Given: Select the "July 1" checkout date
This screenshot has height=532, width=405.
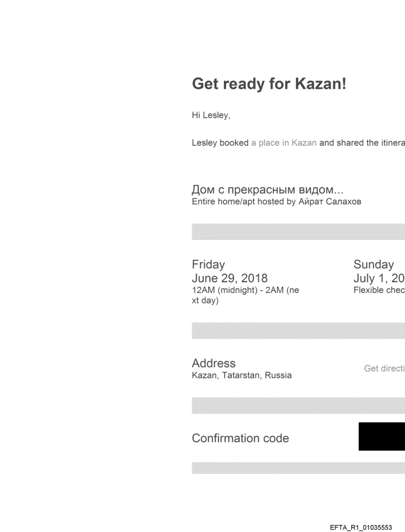Looking at the screenshot, I should pyautogui.click(x=379, y=278).
